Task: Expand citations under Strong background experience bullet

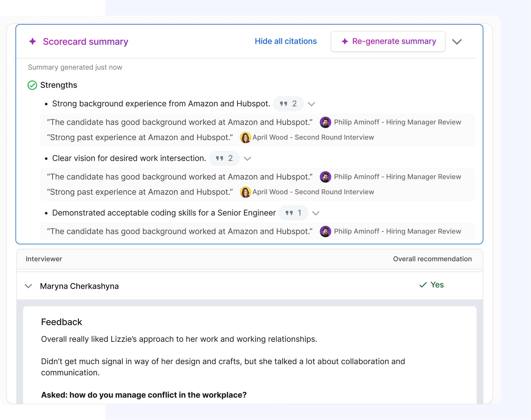Action: (x=311, y=104)
